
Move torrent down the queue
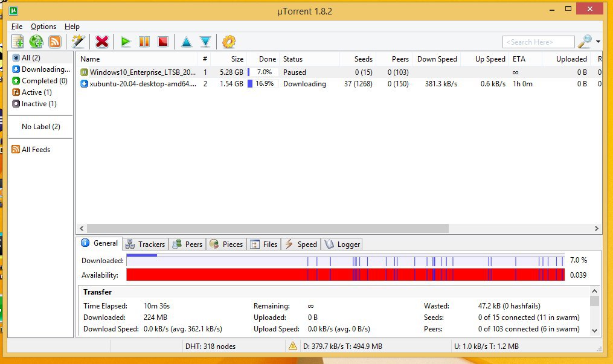coord(205,42)
